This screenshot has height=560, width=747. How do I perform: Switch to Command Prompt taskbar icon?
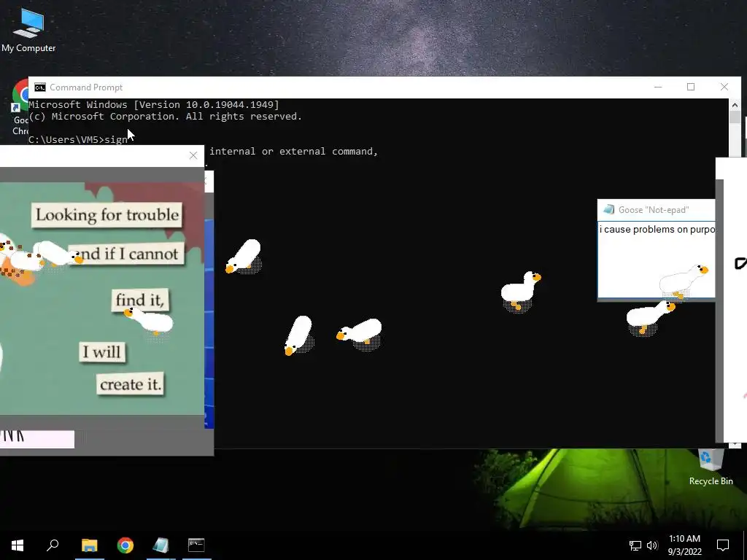[196, 545]
